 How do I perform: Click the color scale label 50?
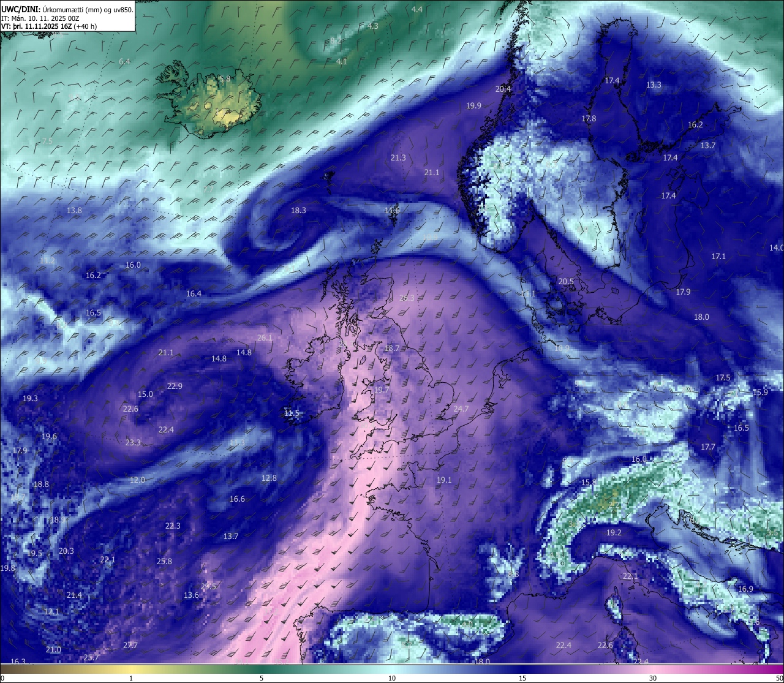[x=779, y=677]
